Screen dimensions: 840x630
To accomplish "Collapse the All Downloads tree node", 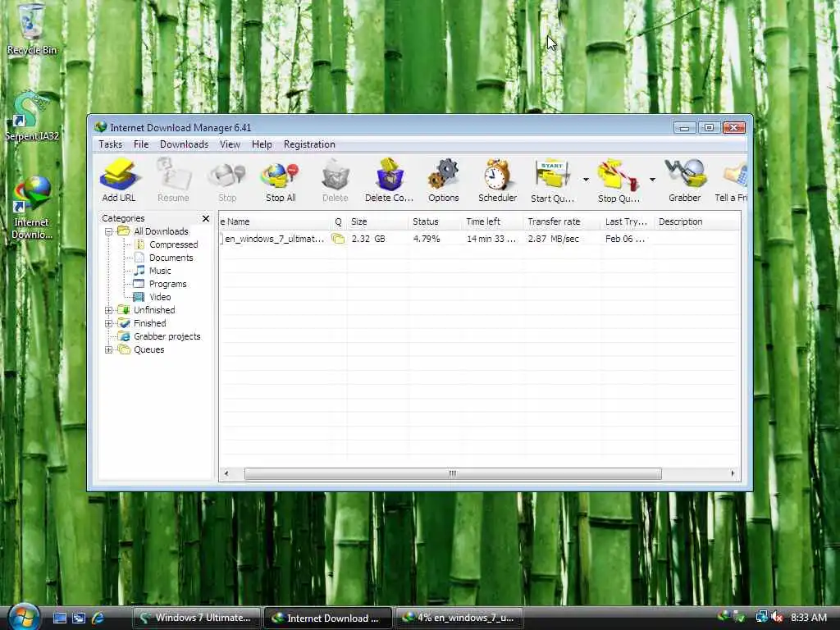I will pos(109,231).
